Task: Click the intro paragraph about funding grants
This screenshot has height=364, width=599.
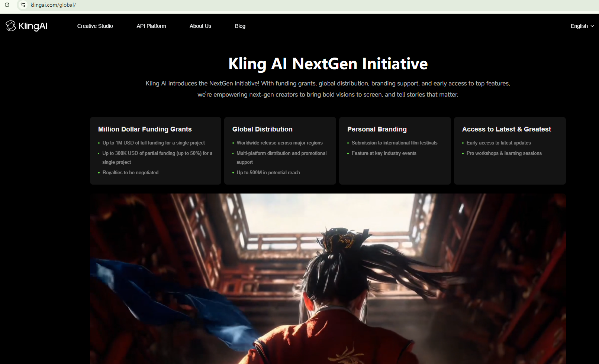Action: pyautogui.click(x=328, y=89)
